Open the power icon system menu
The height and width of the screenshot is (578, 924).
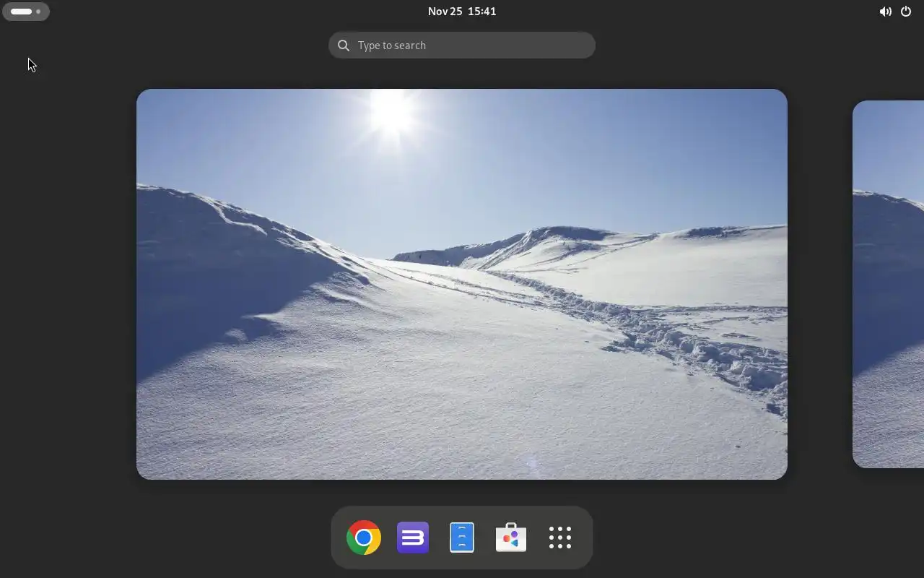pyautogui.click(x=906, y=12)
